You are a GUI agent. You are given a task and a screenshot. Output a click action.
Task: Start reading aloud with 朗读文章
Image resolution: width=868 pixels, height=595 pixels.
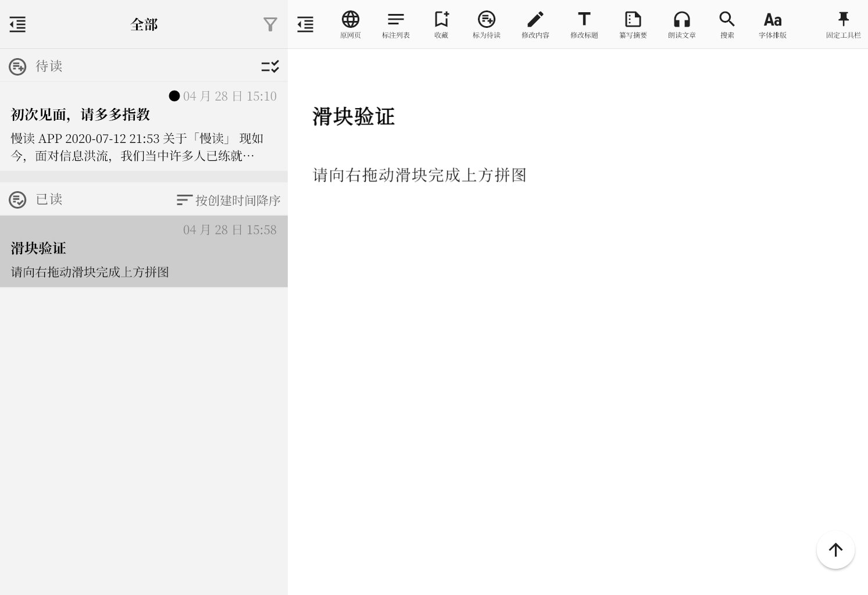click(682, 24)
